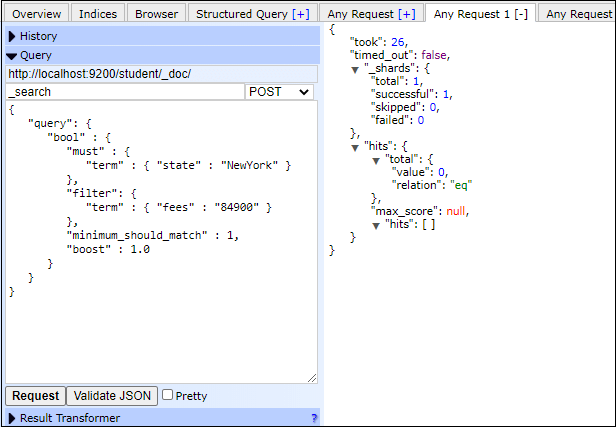Open the POST method dropdown
The height and width of the screenshot is (427, 616).
point(279,92)
